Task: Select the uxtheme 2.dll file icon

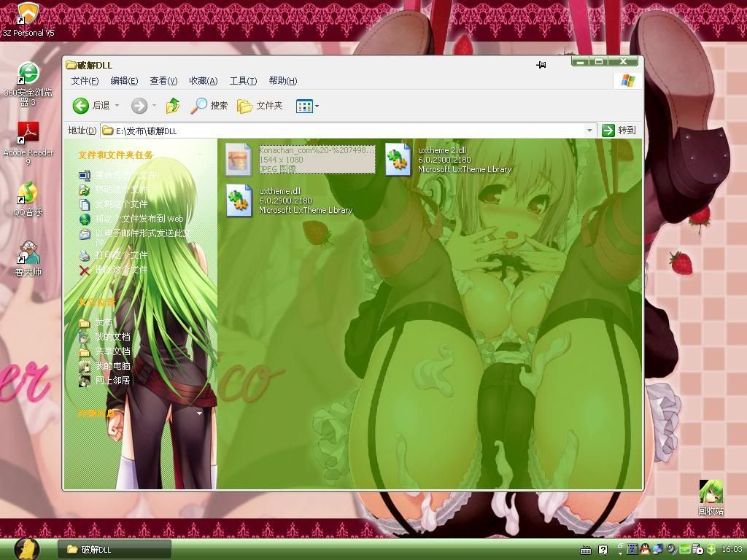Action: tap(398, 160)
